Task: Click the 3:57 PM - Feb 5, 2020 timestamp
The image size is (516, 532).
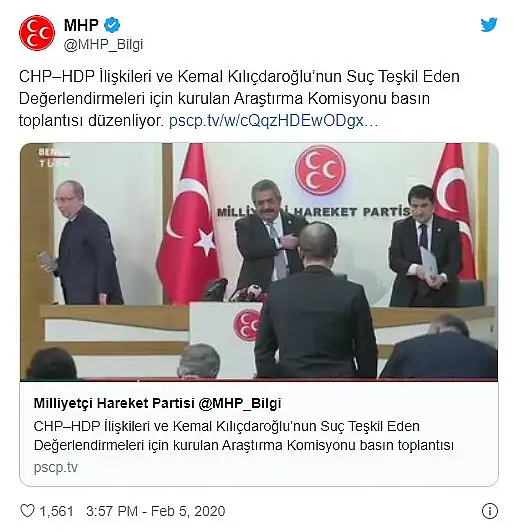Action: 156,511
